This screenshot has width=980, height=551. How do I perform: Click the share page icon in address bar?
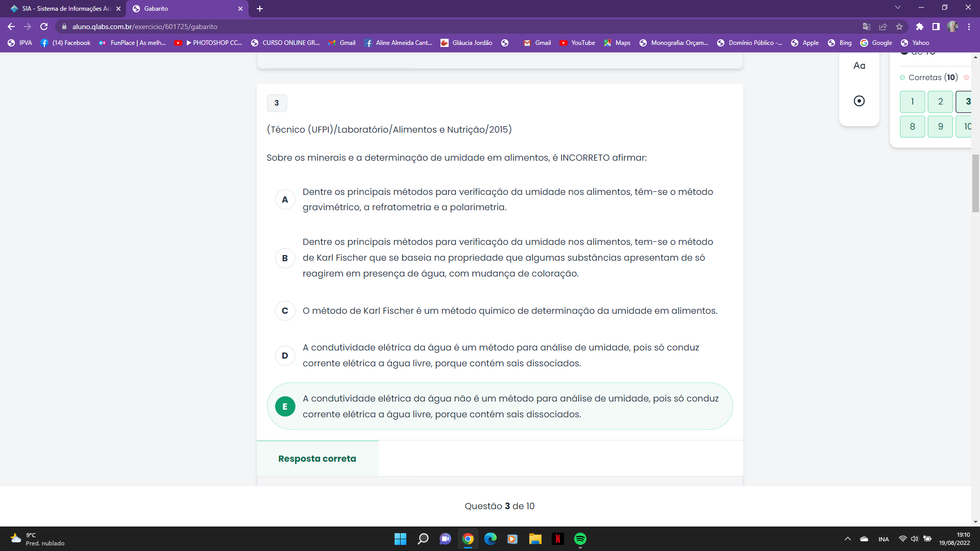click(x=883, y=27)
